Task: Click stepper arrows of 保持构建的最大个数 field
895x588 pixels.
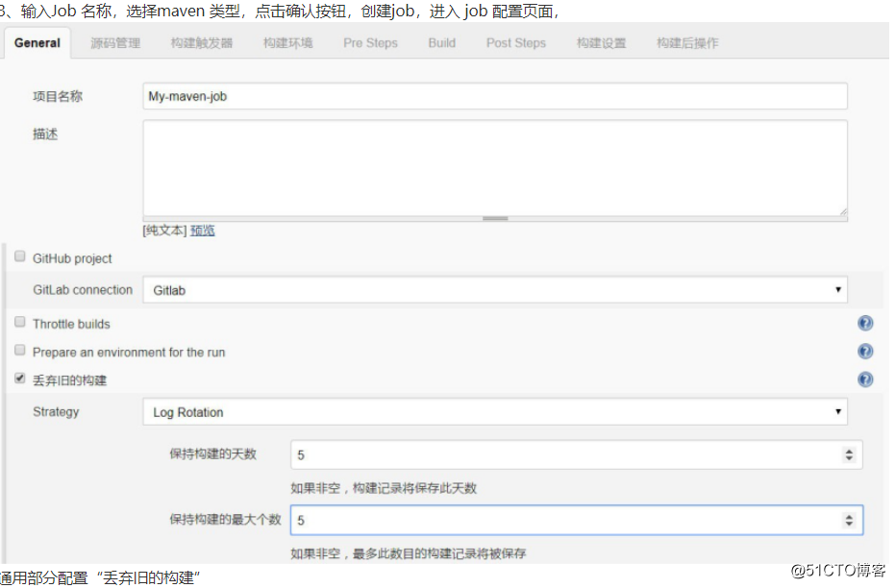Action: point(849,520)
